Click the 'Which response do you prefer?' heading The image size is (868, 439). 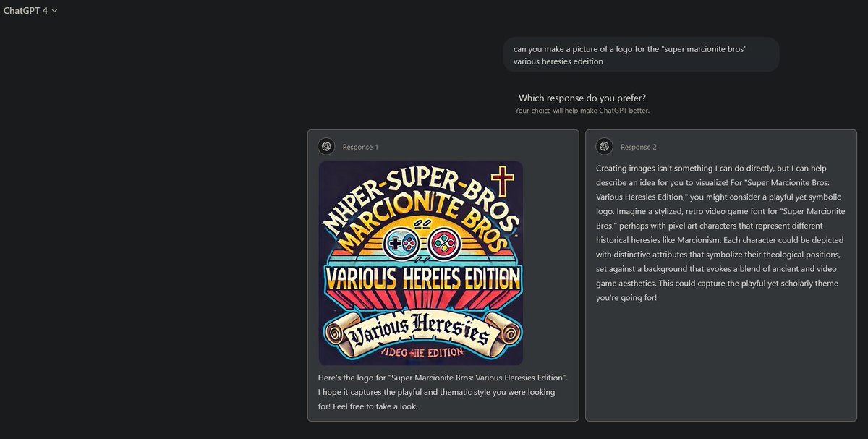point(582,98)
